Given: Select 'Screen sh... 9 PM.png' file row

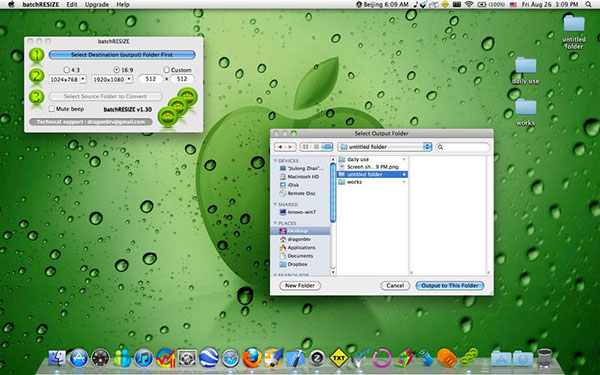Looking at the screenshot, I should [x=372, y=167].
